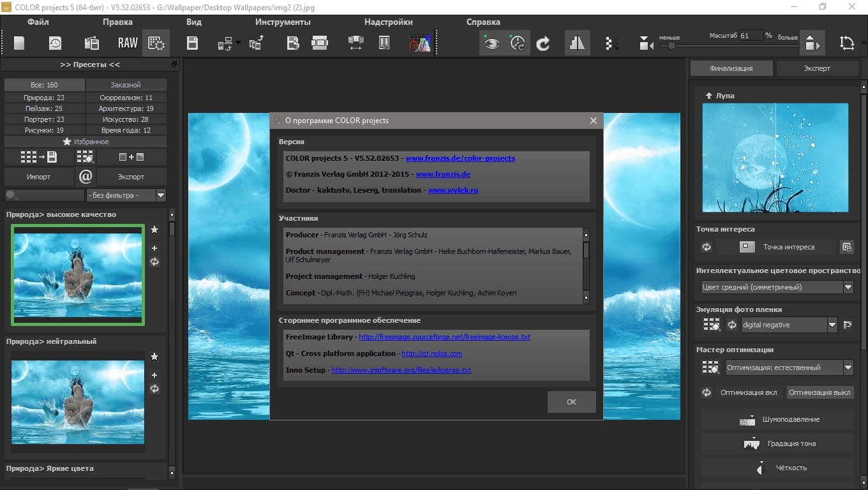Viewport: 868px width, 490px height.
Task: Click the grid-to-disk save presets icon
Action: (x=39, y=157)
